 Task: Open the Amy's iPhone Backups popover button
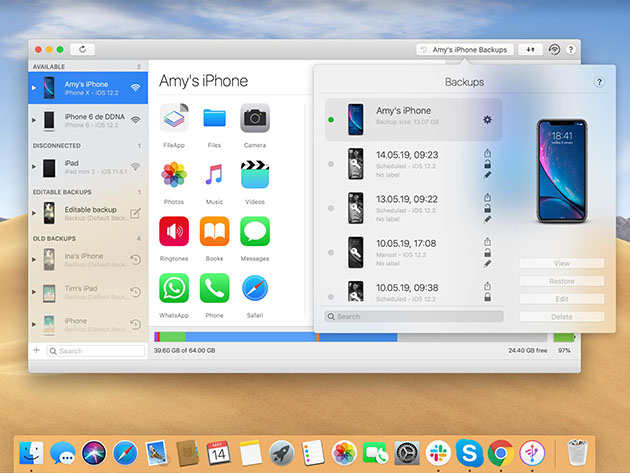click(x=465, y=49)
